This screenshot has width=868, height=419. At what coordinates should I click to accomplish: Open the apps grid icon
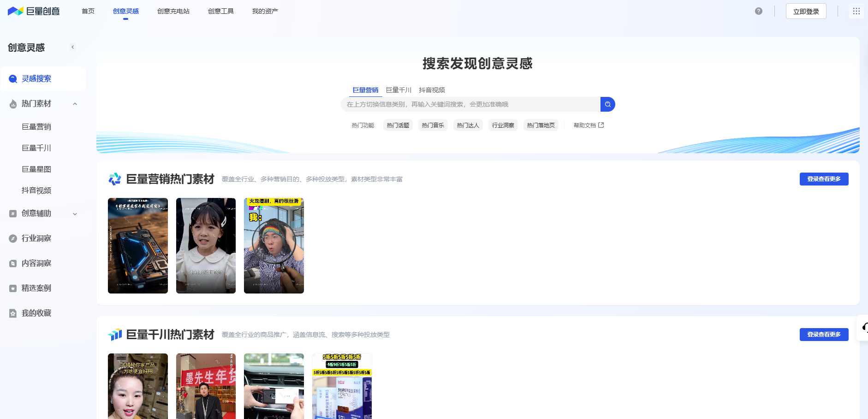pyautogui.click(x=856, y=11)
